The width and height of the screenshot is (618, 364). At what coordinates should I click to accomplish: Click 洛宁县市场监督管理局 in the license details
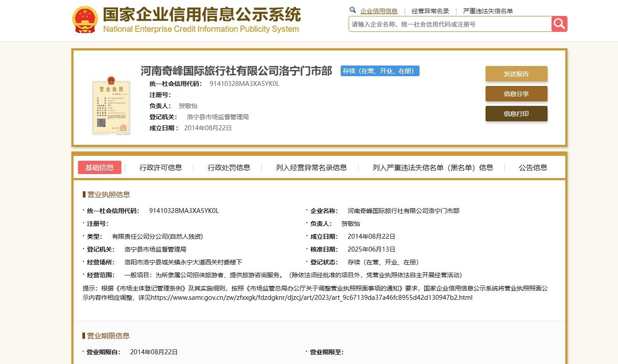point(155,249)
